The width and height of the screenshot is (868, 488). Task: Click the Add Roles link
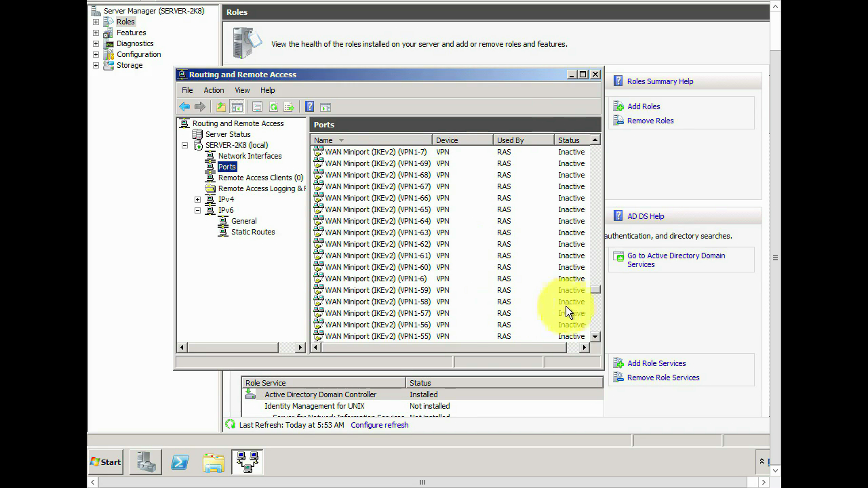click(x=644, y=106)
